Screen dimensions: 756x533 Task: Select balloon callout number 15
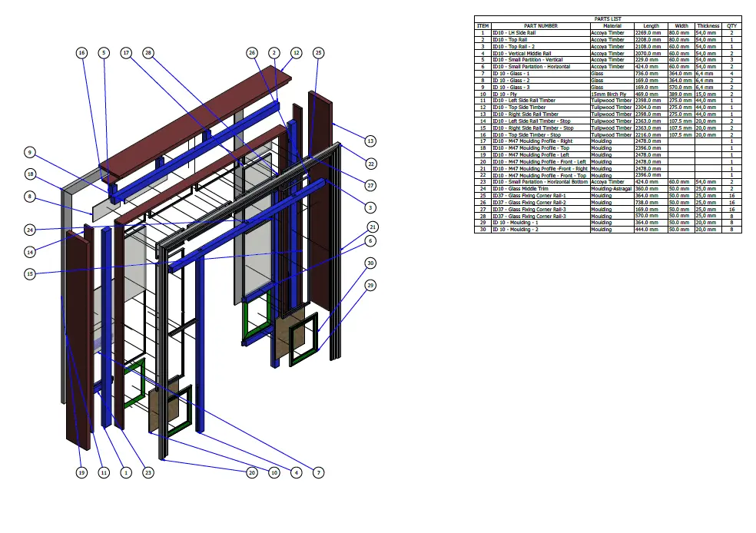click(x=30, y=274)
